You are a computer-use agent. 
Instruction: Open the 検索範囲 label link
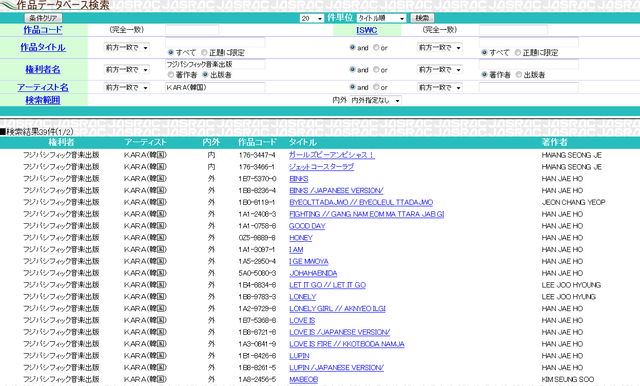coord(43,100)
